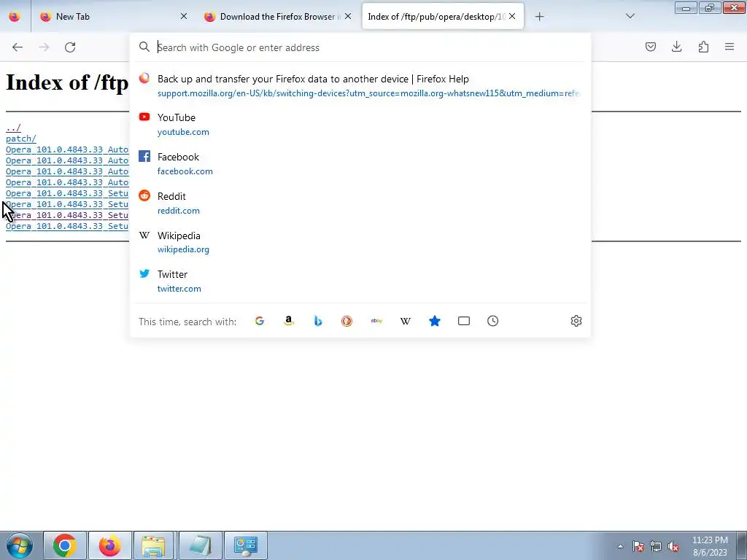Screen dimensions: 747x560
Task: Open the Save to Pocket button
Action: (x=651, y=47)
